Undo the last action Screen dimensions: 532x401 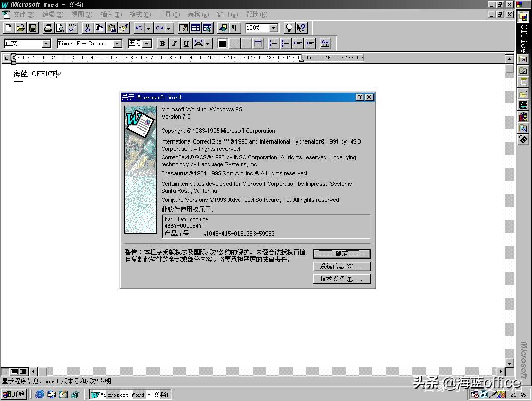(139, 28)
